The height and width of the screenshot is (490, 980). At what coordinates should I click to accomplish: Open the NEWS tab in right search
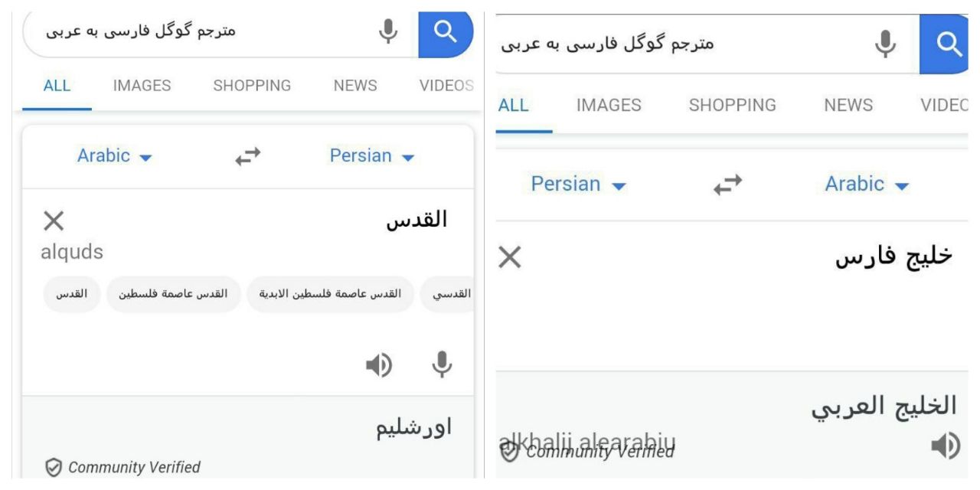tap(848, 106)
